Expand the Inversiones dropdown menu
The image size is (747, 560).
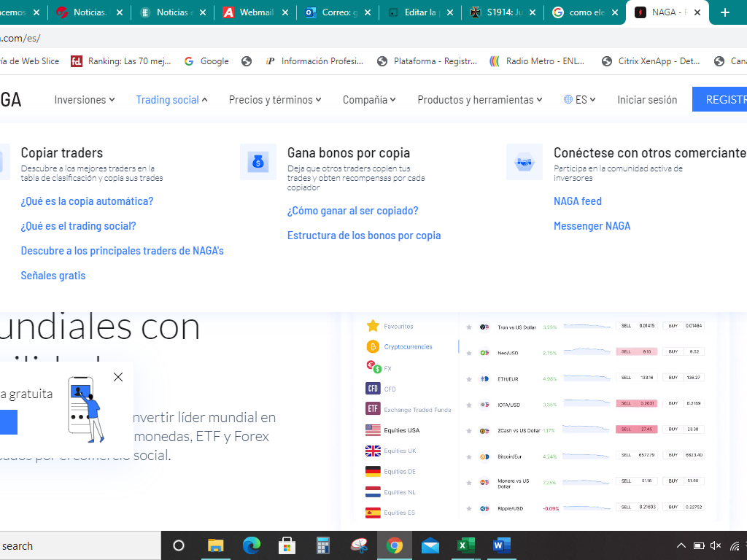[85, 99]
